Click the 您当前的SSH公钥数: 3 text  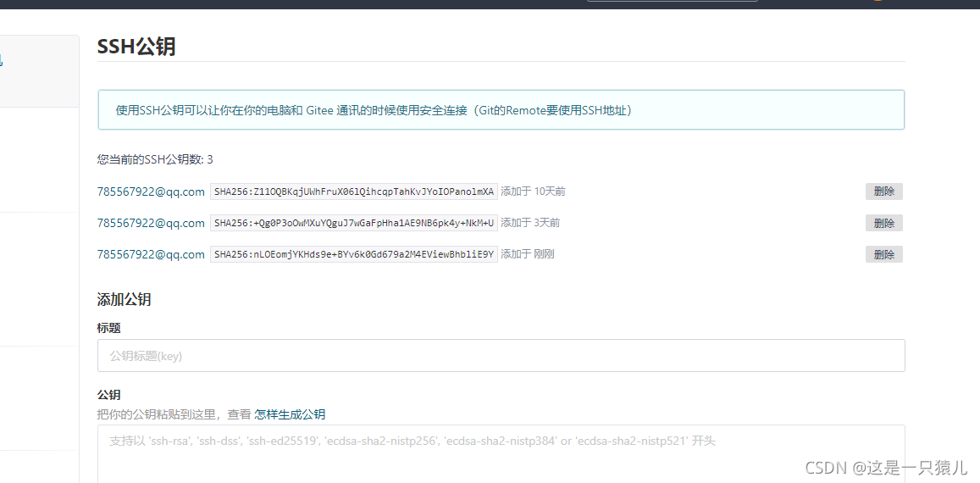click(x=155, y=159)
